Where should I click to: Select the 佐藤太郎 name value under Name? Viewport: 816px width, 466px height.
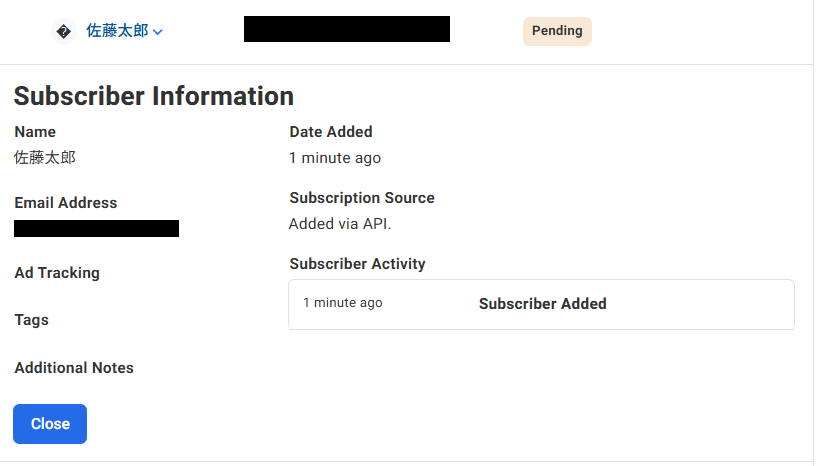pyautogui.click(x=45, y=157)
